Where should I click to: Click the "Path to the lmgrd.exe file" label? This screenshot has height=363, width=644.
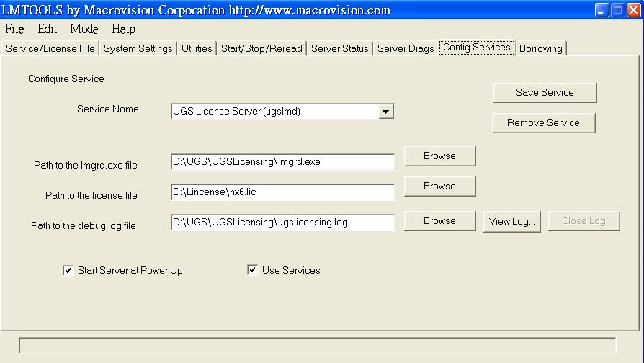pyautogui.click(x=86, y=165)
